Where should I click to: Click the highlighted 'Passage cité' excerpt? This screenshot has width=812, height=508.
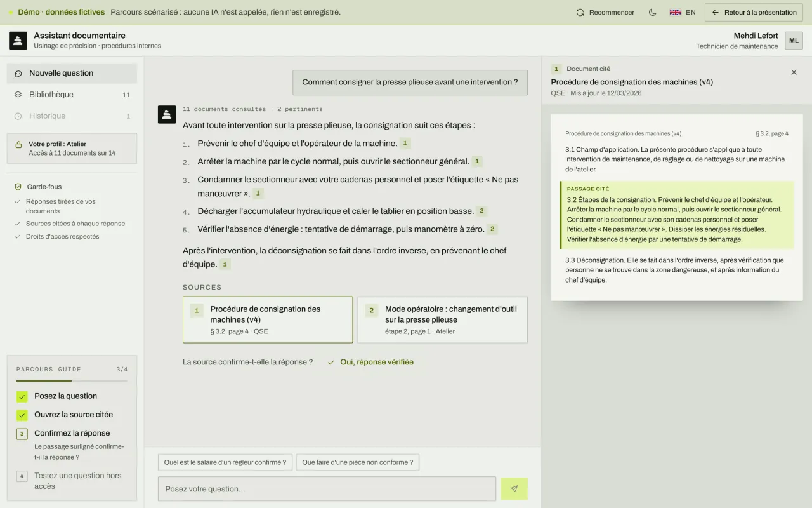click(677, 215)
